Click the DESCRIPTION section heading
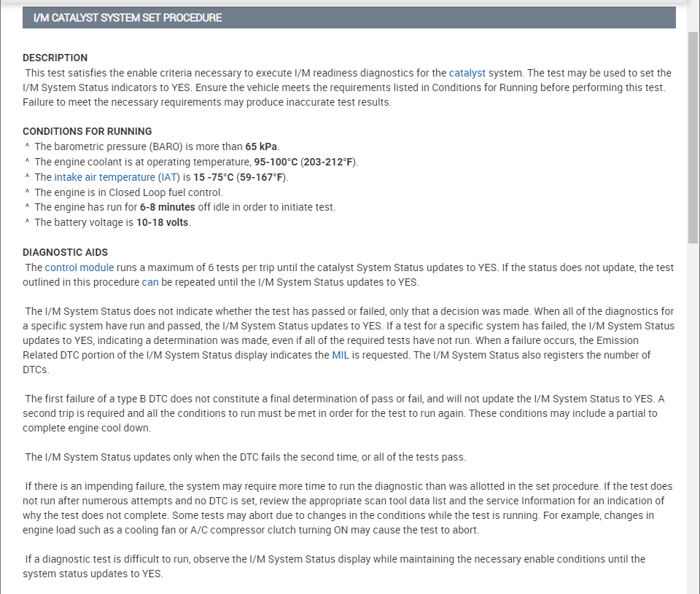 coord(55,58)
